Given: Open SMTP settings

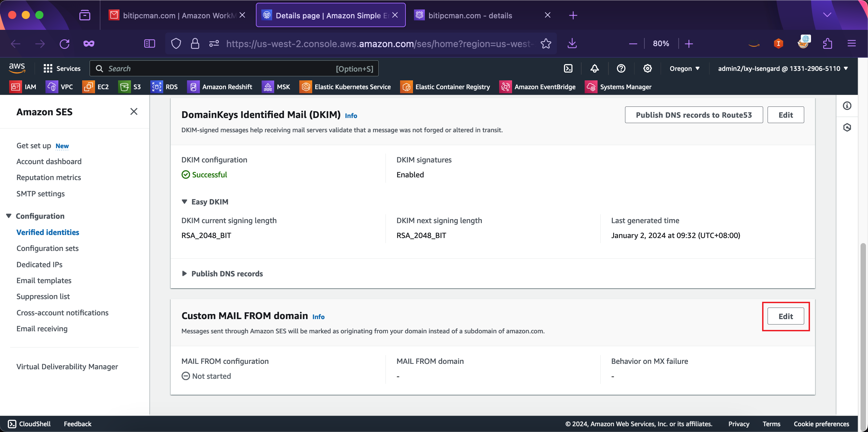Looking at the screenshot, I should (x=40, y=194).
